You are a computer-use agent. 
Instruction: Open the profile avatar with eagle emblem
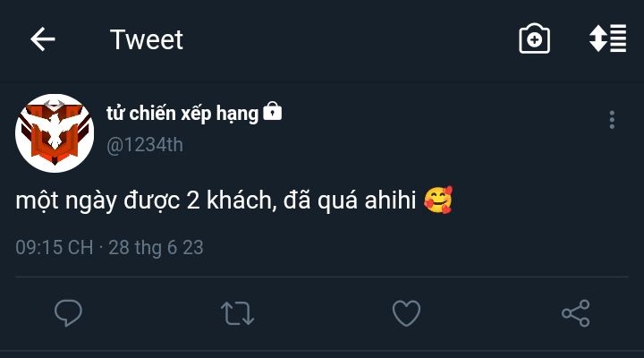[x=55, y=133]
